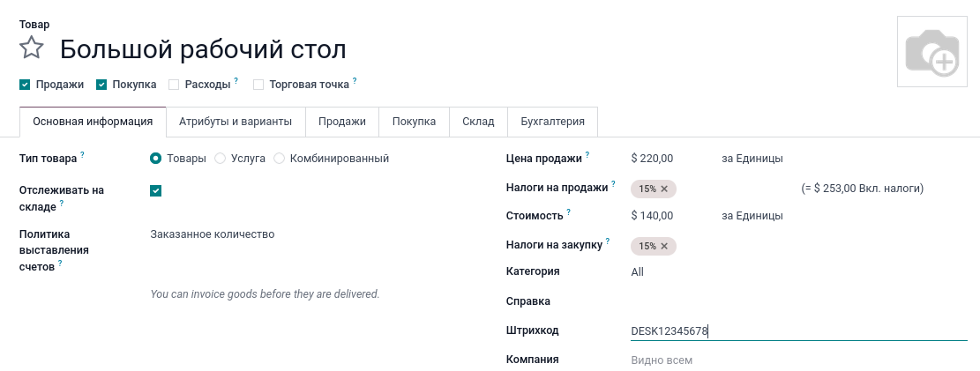Uncheck the Продажи checkbox

[x=25, y=85]
